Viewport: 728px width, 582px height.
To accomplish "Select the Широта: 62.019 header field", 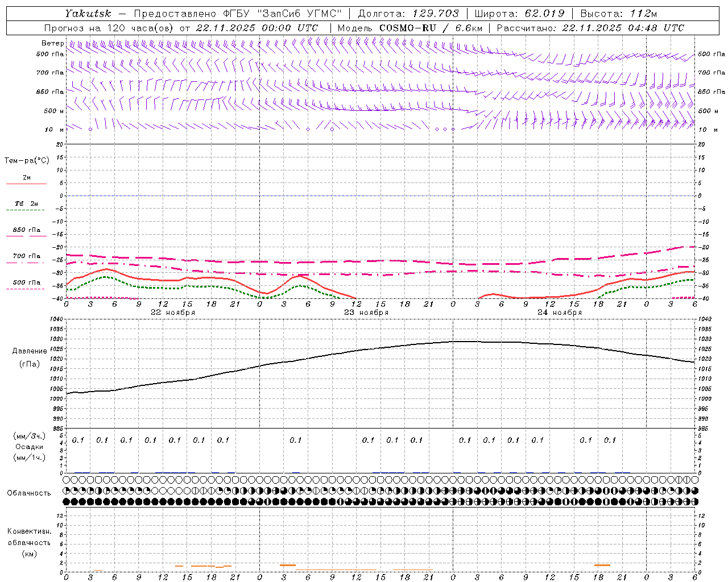I will 520,13.
